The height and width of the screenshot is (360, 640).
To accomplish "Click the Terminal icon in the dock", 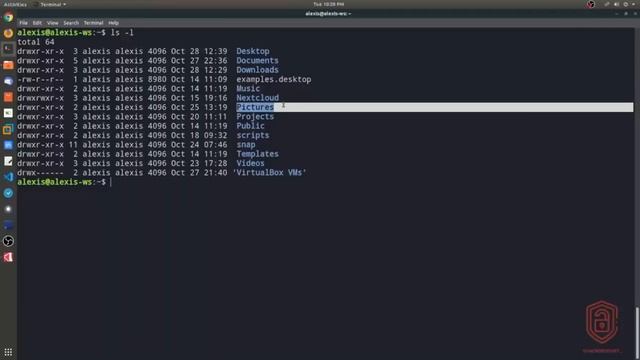I will [8, 49].
